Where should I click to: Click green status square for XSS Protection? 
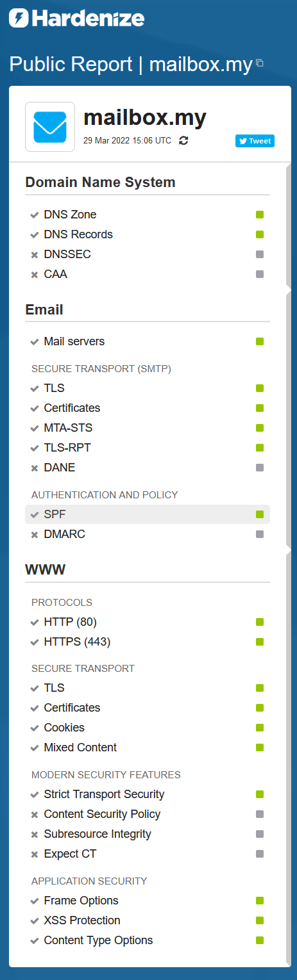(260, 920)
